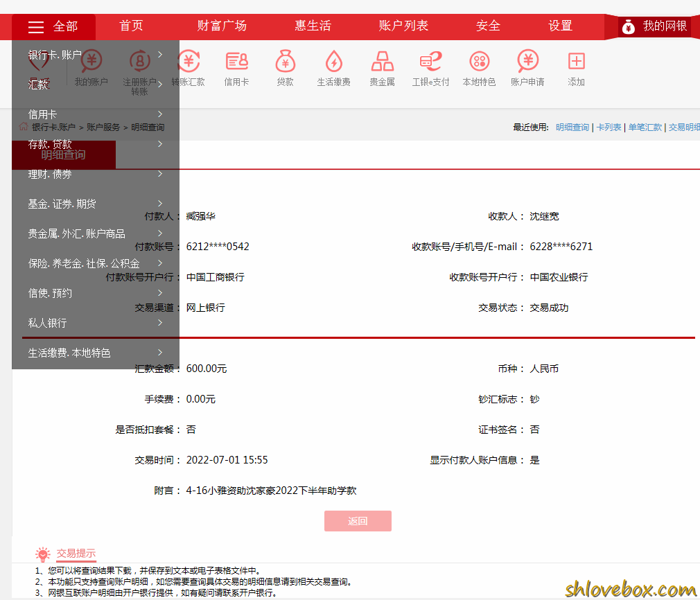The width and height of the screenshot is (700, 600).
Task: Open the 信用卡 toolbar icon
Action: (236, 61)
